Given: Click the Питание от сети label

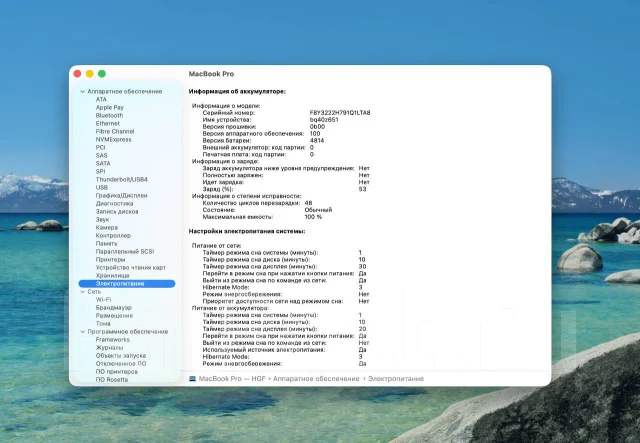Looking at the screenshot, I should coord(216,246).
